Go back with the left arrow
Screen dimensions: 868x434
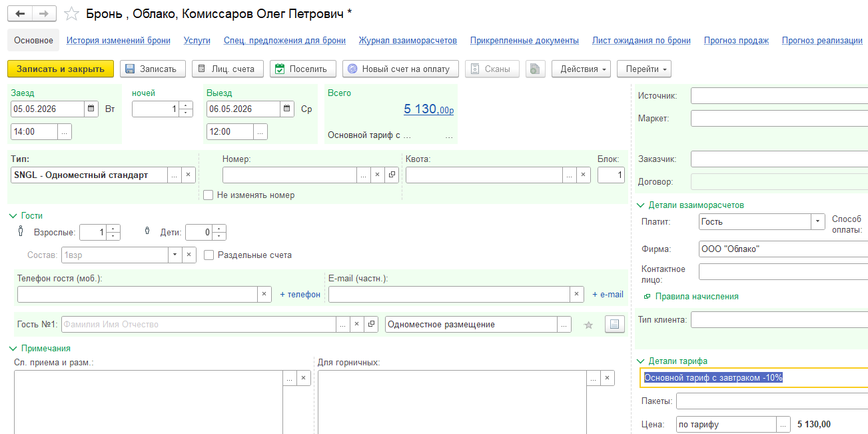(20, 13)
